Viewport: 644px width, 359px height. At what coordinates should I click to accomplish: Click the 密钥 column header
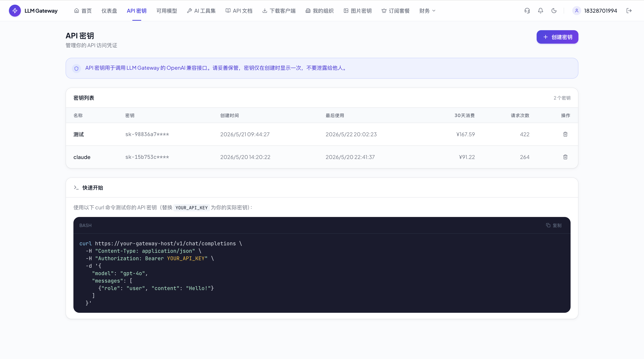point(130,116)
